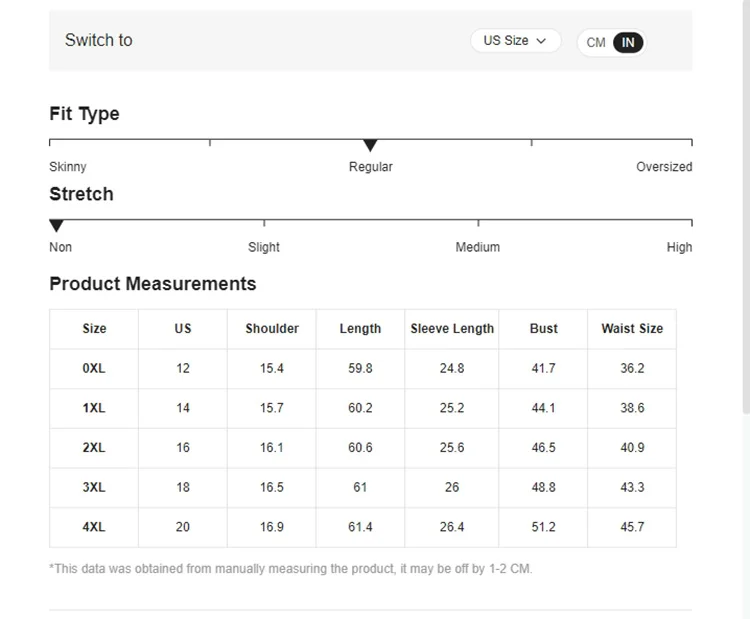
Task: Click the Medium stretch label
Action: [477, 247]
